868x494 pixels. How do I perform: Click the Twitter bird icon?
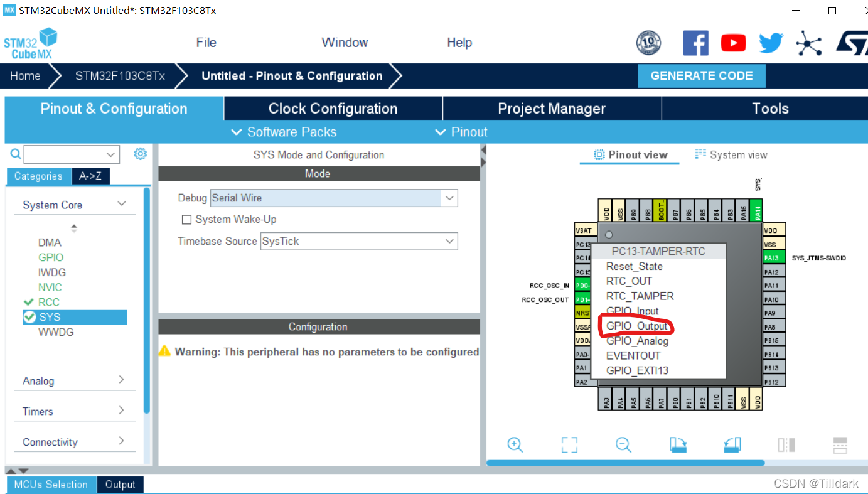pos(771,43)
